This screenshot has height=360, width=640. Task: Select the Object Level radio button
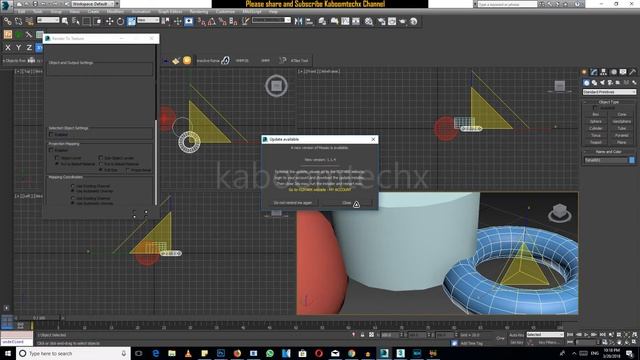[x=57, y=158]
